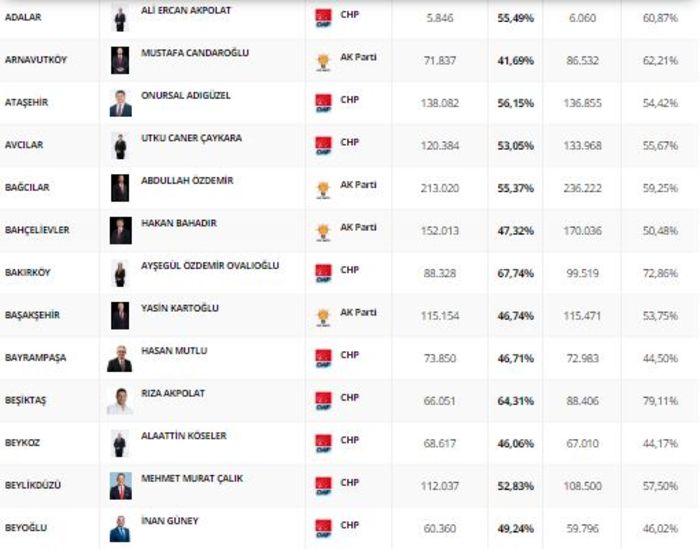Open Ali Ercan Akpolat's candidate photo
This screenshot has width=700, height=549.
click(120, 19)
